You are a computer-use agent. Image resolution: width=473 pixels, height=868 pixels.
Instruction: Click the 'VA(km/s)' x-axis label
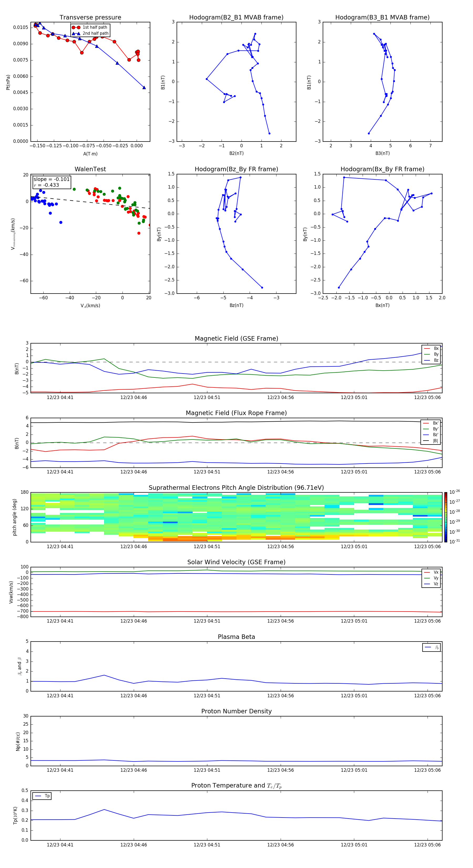pyautogui.click(x=90, y=306)
